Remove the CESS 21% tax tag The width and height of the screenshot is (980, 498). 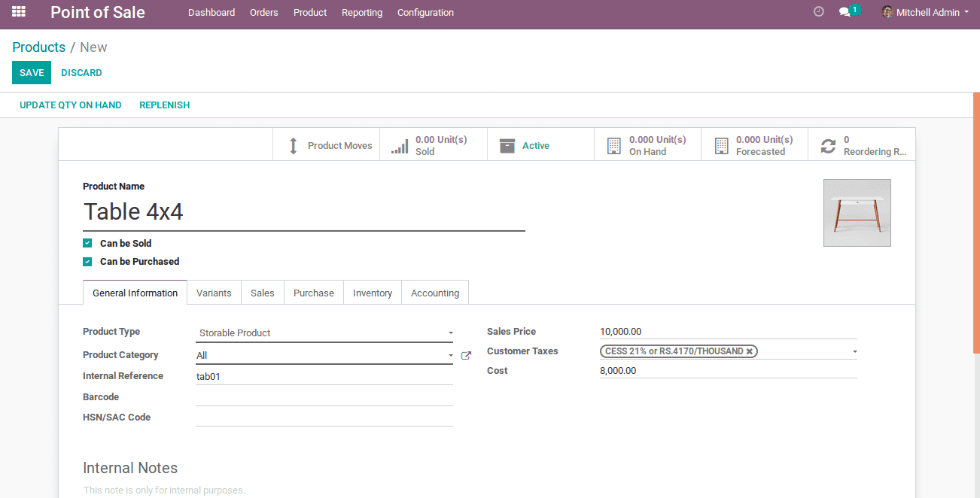click(x=750, y=351)
